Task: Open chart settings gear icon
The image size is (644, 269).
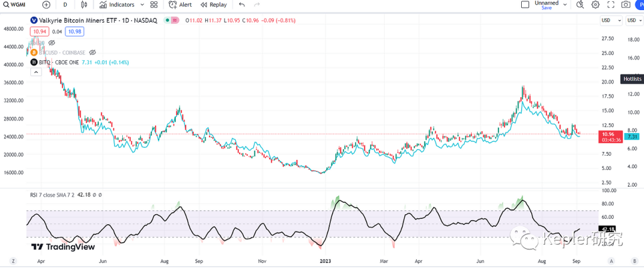Action: click(595, 5)
